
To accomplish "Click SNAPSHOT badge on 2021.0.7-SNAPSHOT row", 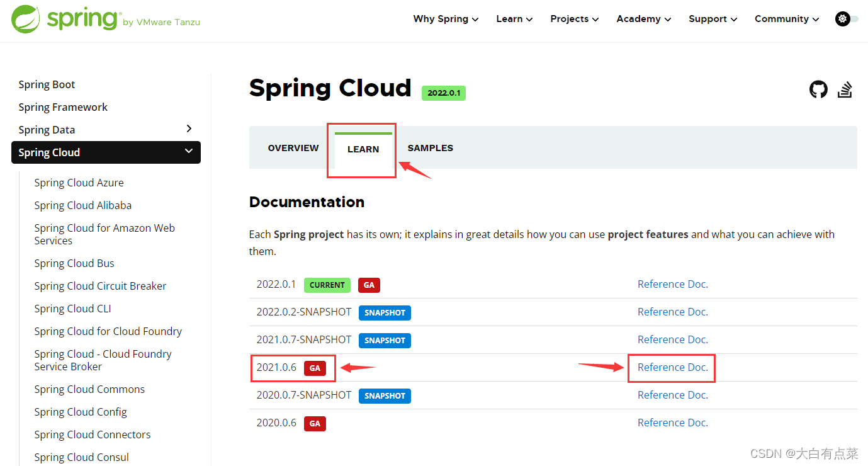I will (x=385, y=340).
